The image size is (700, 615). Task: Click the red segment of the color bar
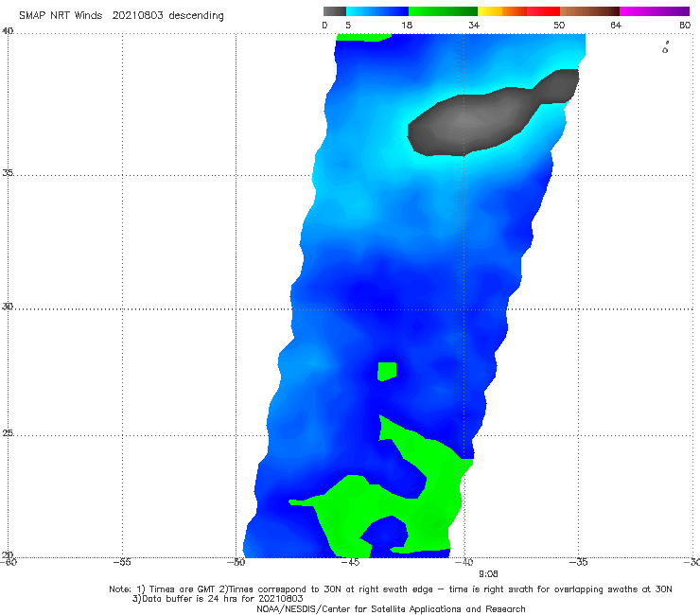[x=543, y=11]
